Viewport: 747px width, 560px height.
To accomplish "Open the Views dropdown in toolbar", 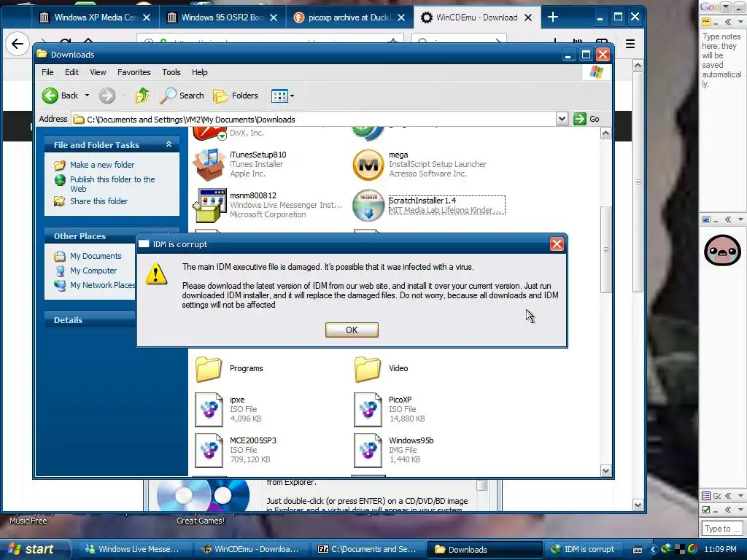I will [x=282, y=96].
